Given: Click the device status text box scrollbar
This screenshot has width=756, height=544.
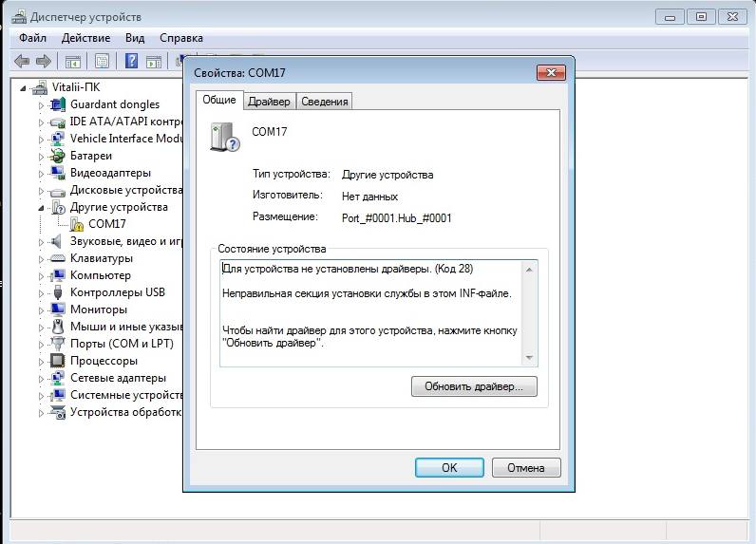Looking at the screenshot, I should tap(529, 312).
